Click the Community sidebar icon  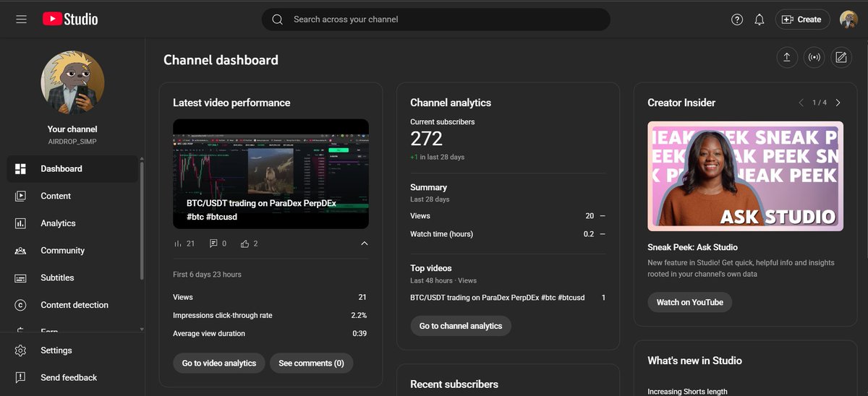[20, 251]
